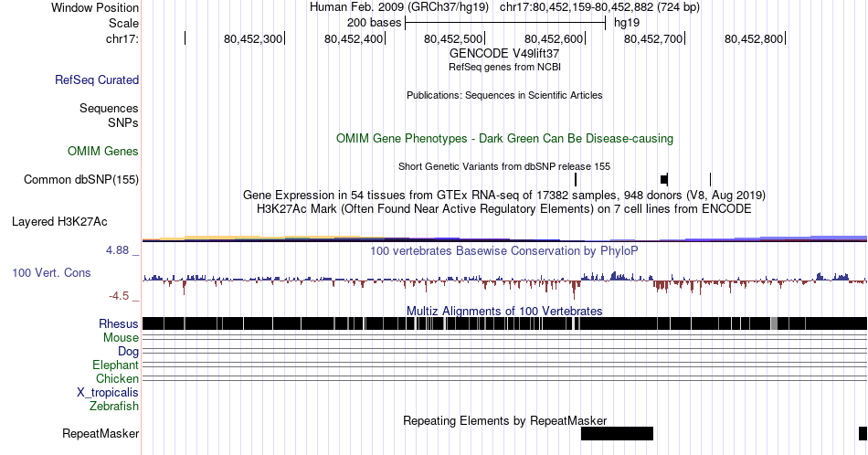Click the Zebrafish alignment label
Image resolution: width=868 pixels, height=455 pixels.
(x=114, y=406)
